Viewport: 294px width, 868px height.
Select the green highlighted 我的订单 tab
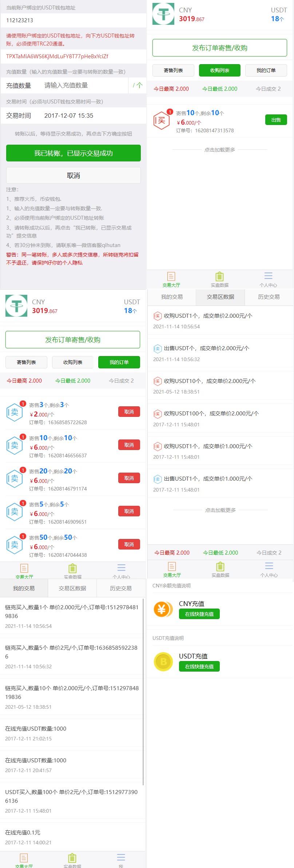(119, 362)
